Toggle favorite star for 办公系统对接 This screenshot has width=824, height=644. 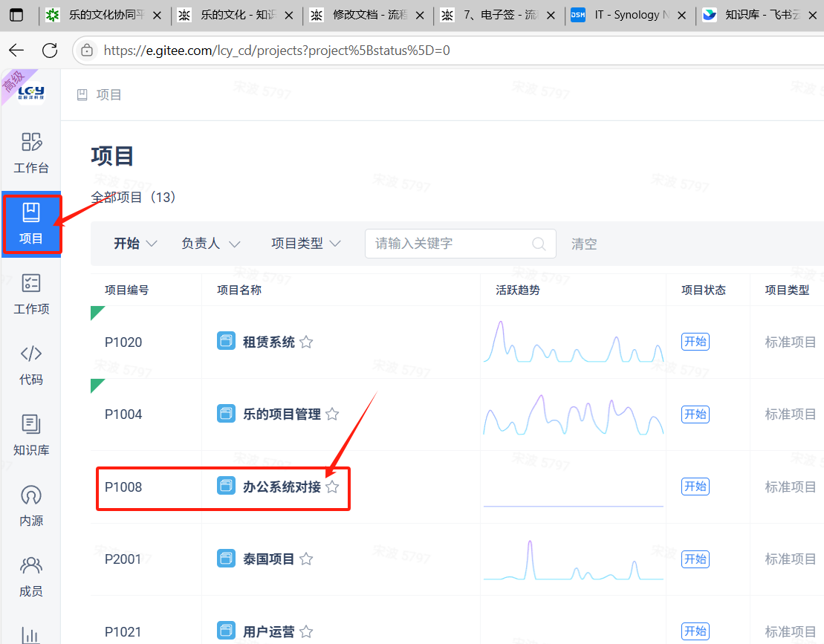click(332, 487)
